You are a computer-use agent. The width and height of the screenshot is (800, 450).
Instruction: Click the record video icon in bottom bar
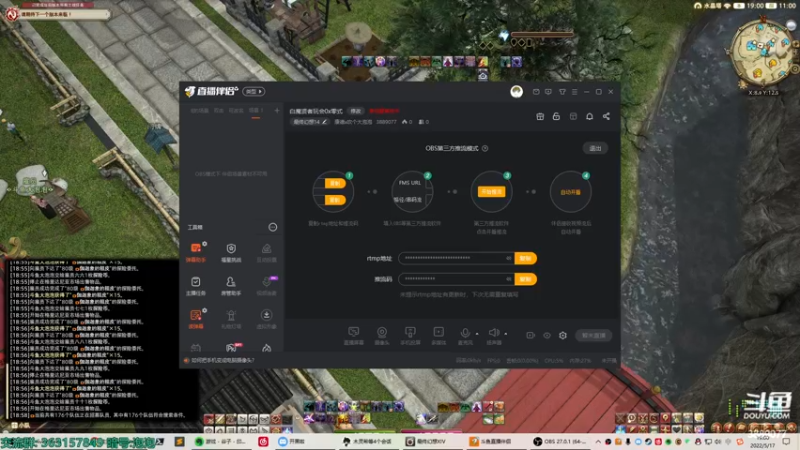coord(531,335)
